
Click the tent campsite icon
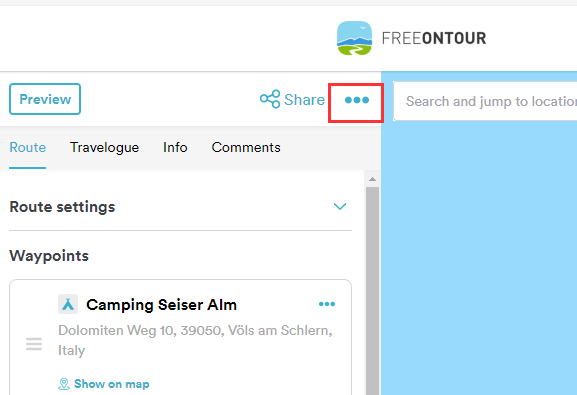click(68, 304)
